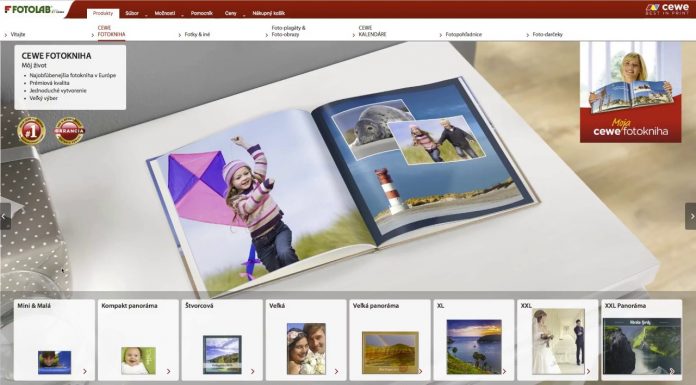Image resolution: width=696 pixels, height=385 pixels.
Task: Select the Veľká format card
Action: (x=306, y=340)
